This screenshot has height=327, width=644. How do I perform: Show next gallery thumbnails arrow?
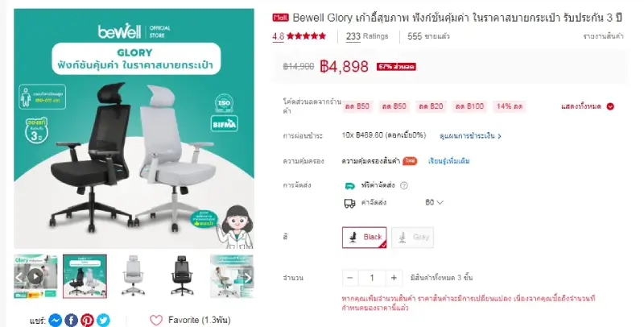248,277
